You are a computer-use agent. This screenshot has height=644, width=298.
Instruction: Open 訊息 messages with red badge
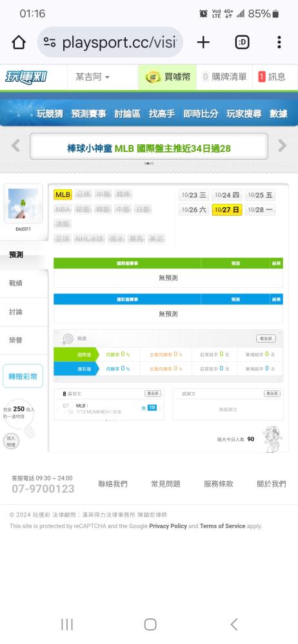272,77
